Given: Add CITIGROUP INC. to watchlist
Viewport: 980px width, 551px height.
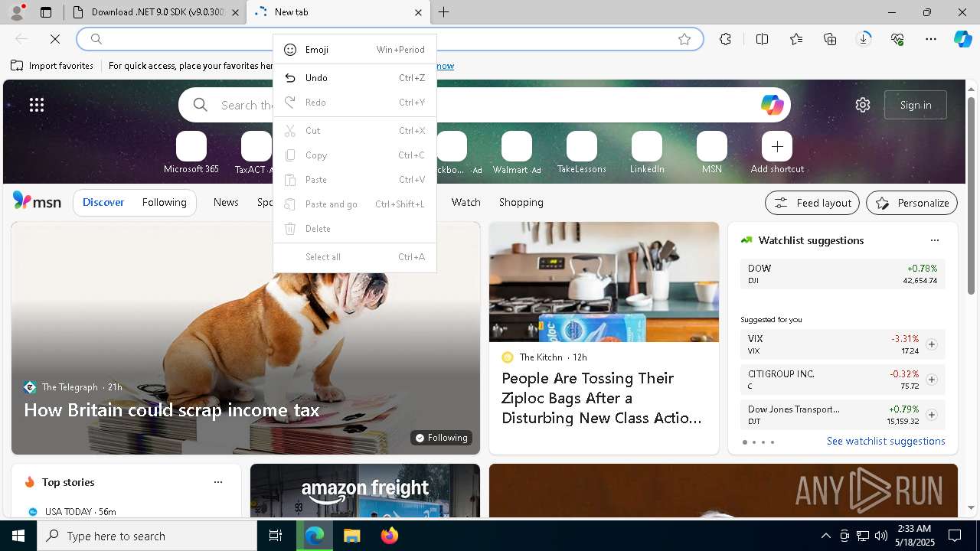Looking at the screenshot, I should [x=931, y=380].
